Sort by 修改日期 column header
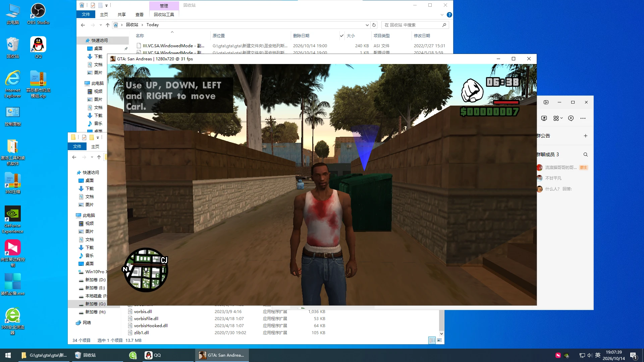This screenshot has width=644, height=362. (422, 36)
